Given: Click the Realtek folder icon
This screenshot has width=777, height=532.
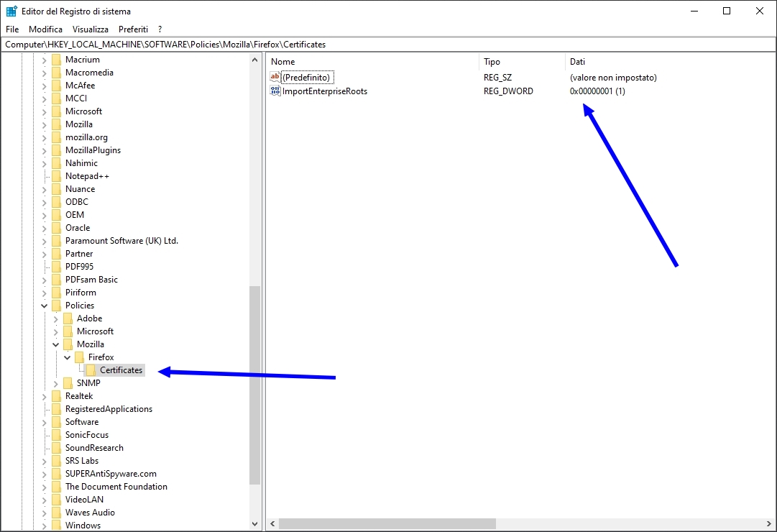Looking at the screenshot, I should click(x=57, y=395).
